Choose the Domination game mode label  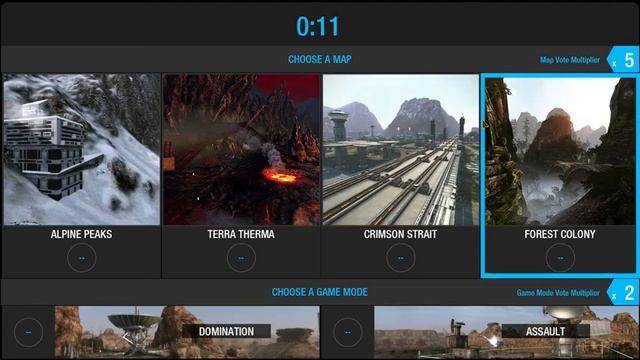pyautogui.click(x=227, y=331)
